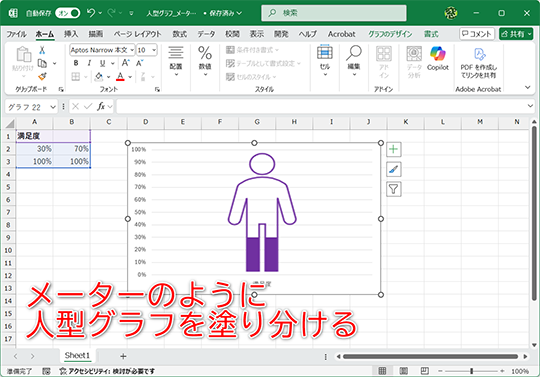The image size is (540, 377).
Task: Decrease font size with the small A icon
Action: (139, 63)
